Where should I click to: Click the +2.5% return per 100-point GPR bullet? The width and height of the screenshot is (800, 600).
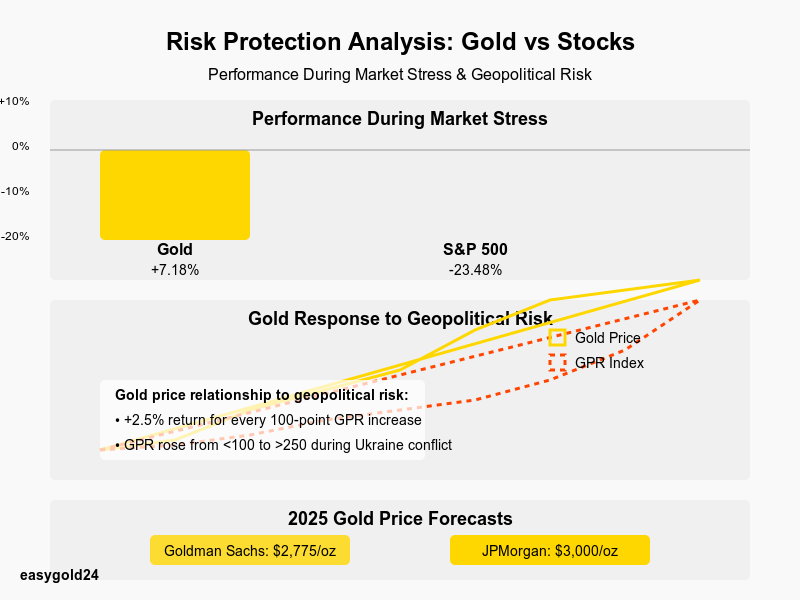click(268, 420)
